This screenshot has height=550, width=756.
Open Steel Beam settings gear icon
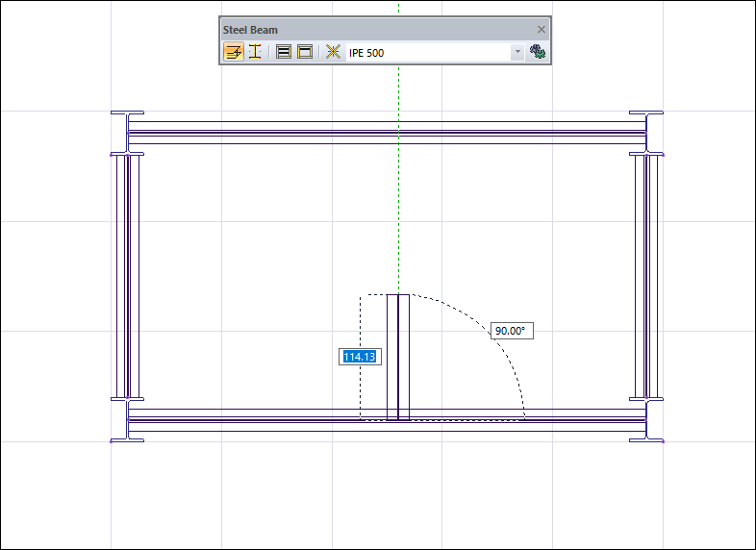(x=539, y=52)
